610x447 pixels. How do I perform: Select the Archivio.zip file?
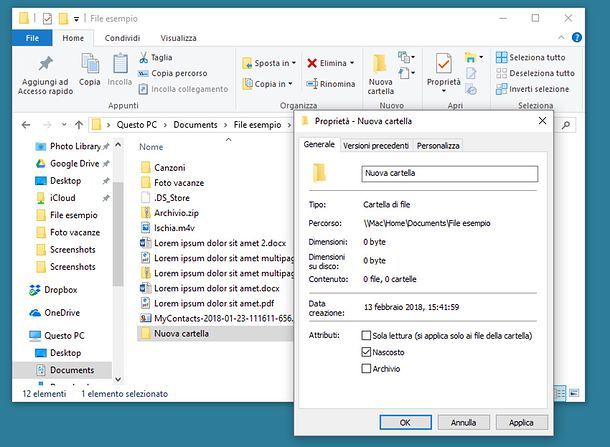[x=170, y=213]
